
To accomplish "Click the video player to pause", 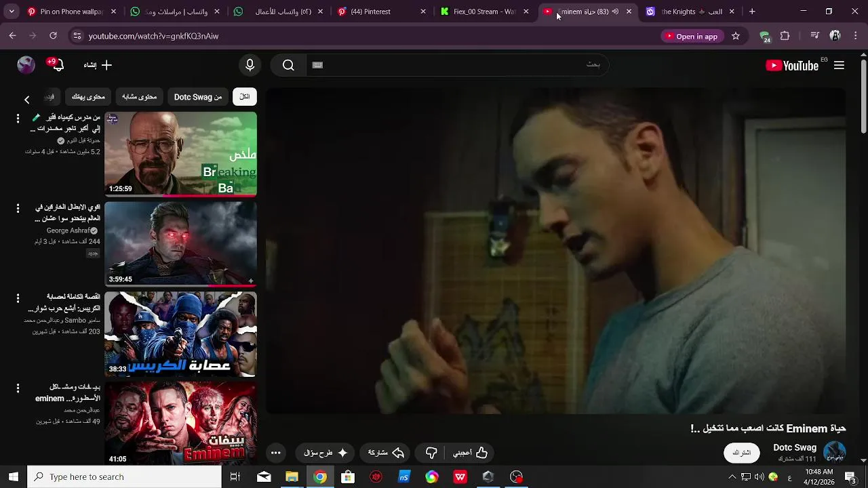I will click(555, 251).
